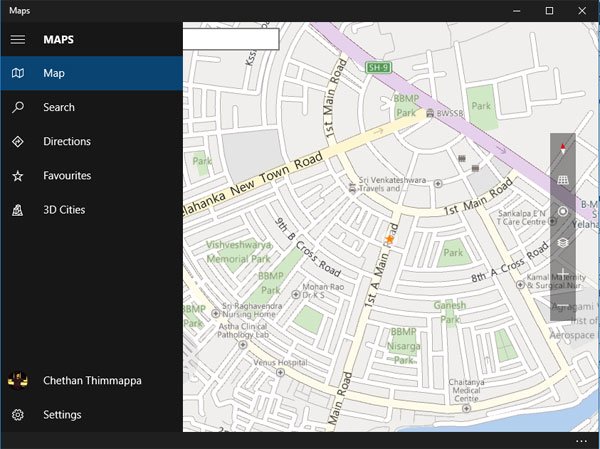Reset map rotation with compass control
Screen dimensions: 600x449
[x=563, y=149]
